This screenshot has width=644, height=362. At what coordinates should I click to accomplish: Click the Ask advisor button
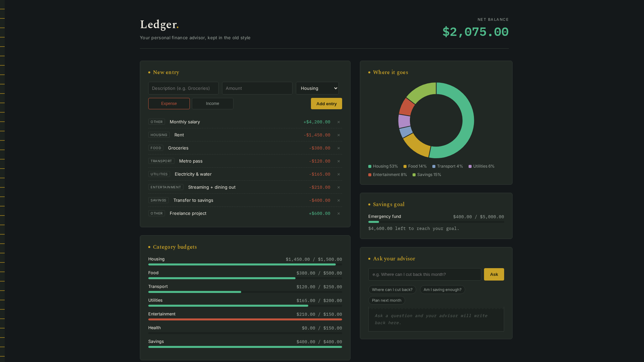pos(494,274)
